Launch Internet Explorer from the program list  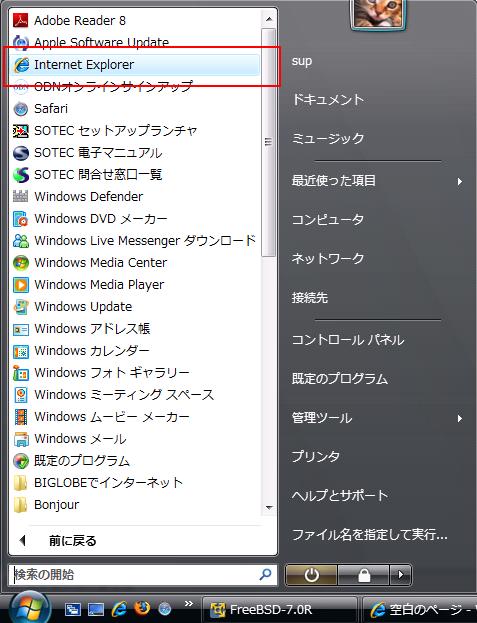point(136,65)
